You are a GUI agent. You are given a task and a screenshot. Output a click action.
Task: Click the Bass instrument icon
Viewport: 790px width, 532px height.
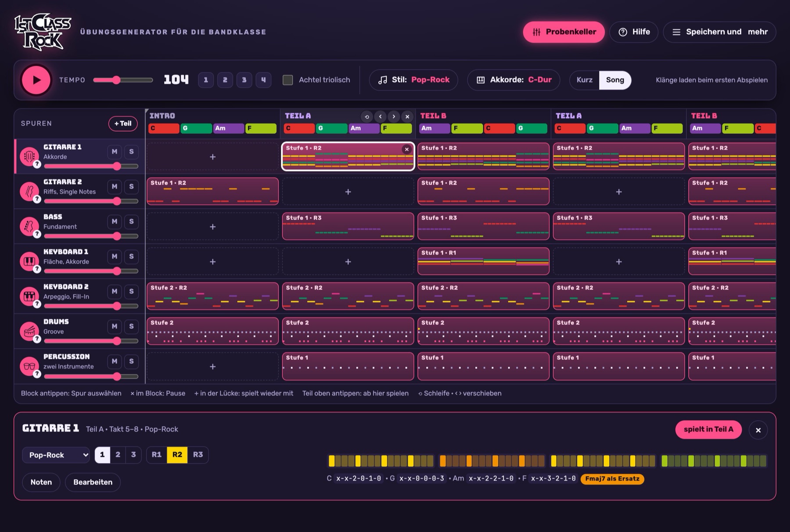click(29, 226)
